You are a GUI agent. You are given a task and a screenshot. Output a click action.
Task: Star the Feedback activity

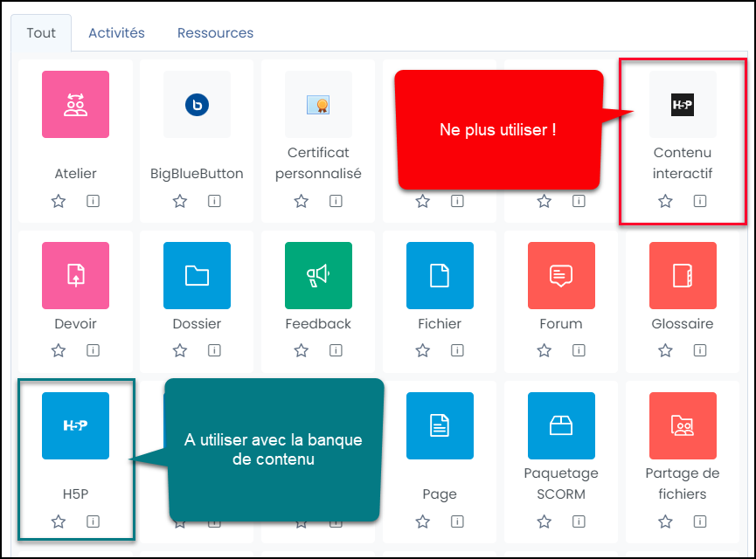302,350
